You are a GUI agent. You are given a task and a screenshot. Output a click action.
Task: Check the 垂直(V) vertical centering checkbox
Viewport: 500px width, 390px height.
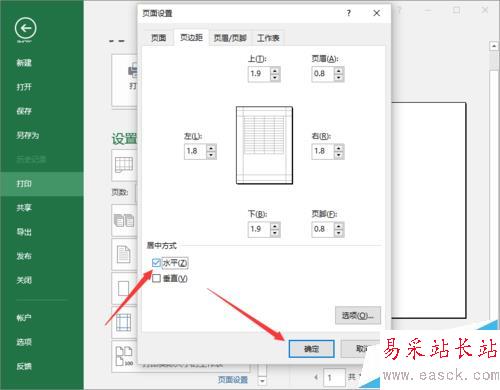click(156, 278)
